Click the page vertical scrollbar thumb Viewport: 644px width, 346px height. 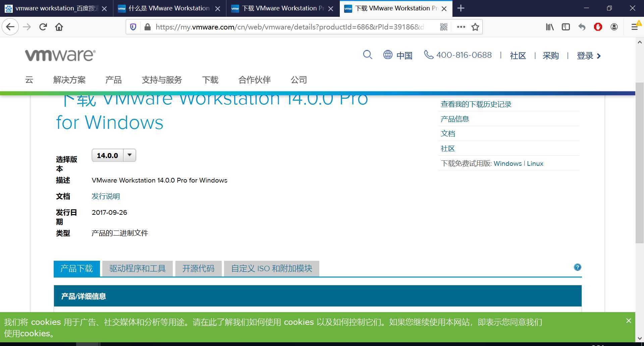640,163
